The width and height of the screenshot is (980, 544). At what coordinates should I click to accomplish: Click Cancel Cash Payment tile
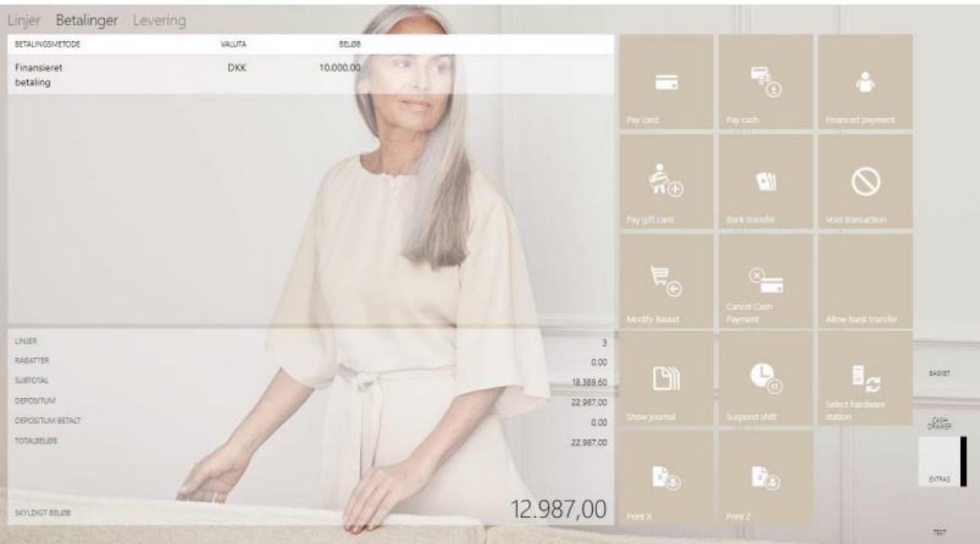(765, 281)
